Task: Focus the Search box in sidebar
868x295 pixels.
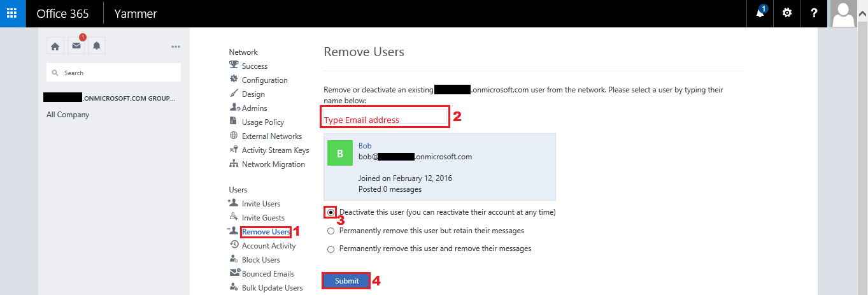Action: point(115,73)
